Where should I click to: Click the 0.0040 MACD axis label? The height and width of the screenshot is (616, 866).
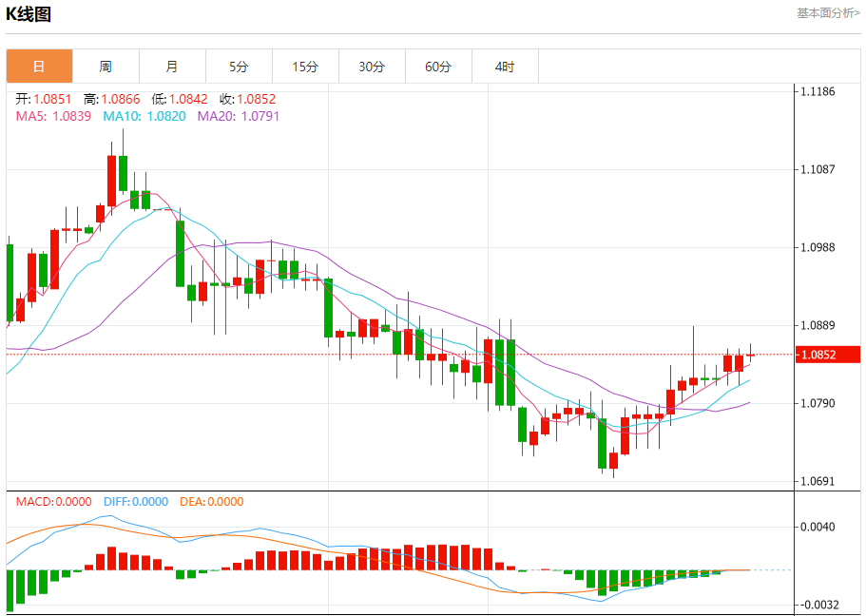pos(818,527)
